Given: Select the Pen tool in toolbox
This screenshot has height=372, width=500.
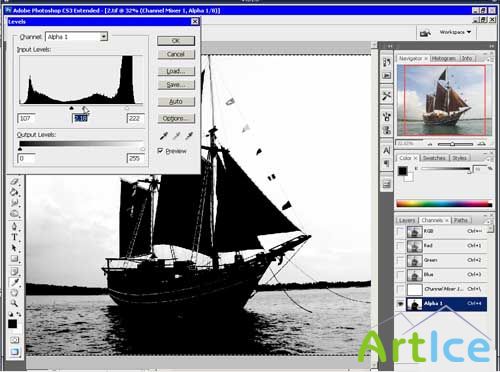Looking at the screenshot, I should (14, 226).
